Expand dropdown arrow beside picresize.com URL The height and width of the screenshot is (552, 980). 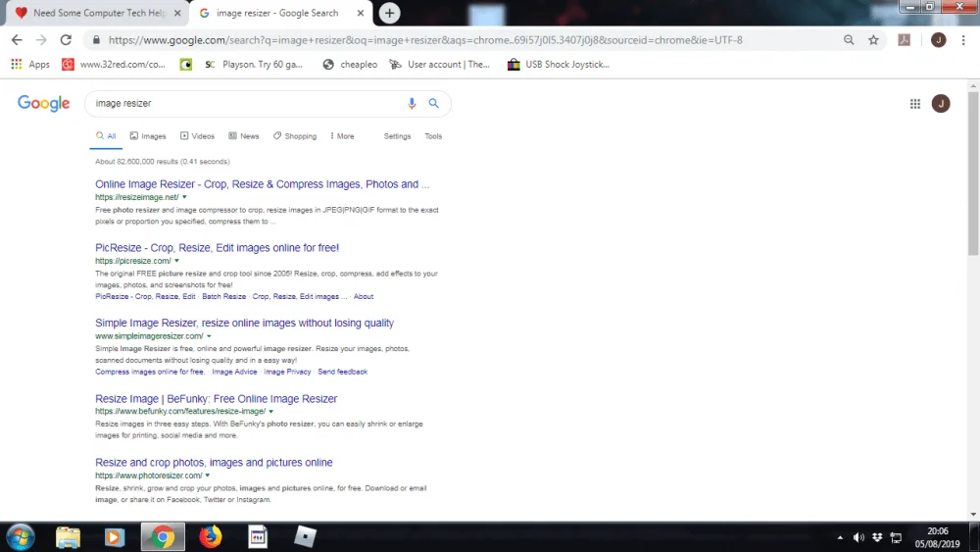pyautogui.click(x=176, y=261)
